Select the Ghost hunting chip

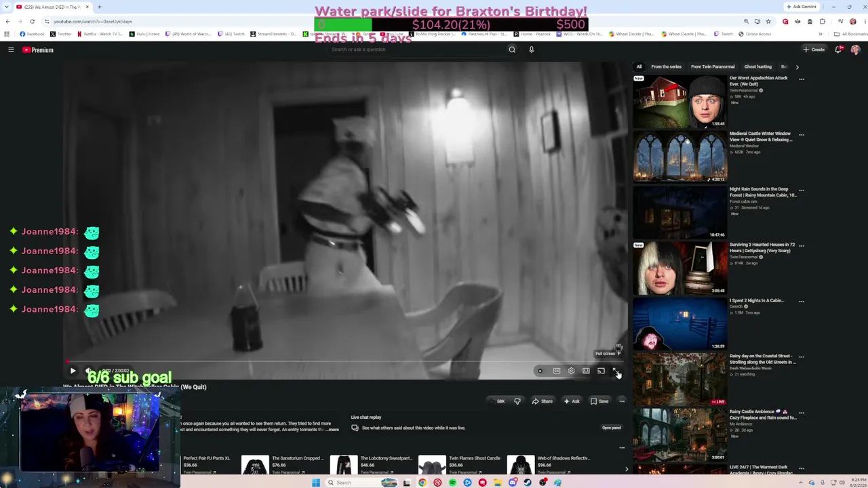coord(757,67)
